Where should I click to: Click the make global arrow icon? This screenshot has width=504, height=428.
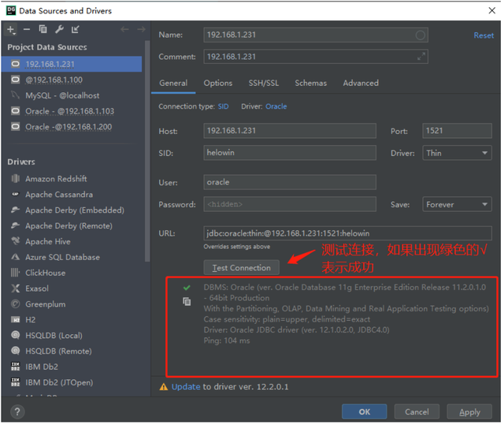(x=76, y=29)
